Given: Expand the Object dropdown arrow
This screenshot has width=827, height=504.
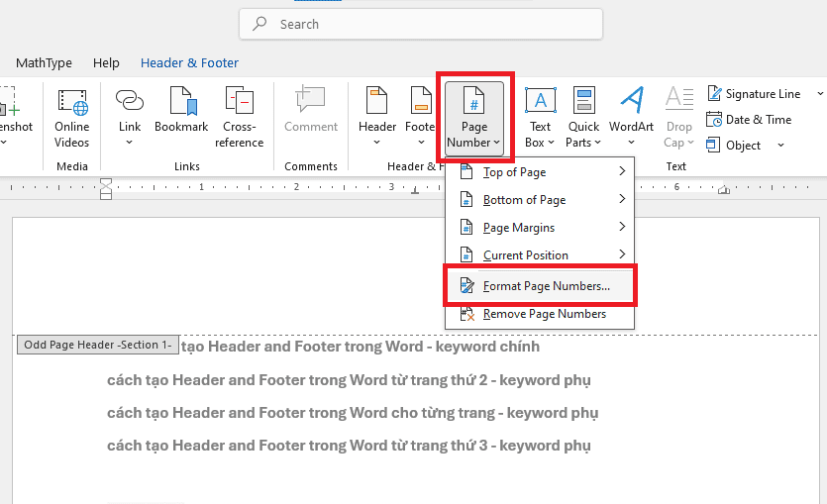Looking at the screenshot, I should pyautogui.click(x=781, y=145).
